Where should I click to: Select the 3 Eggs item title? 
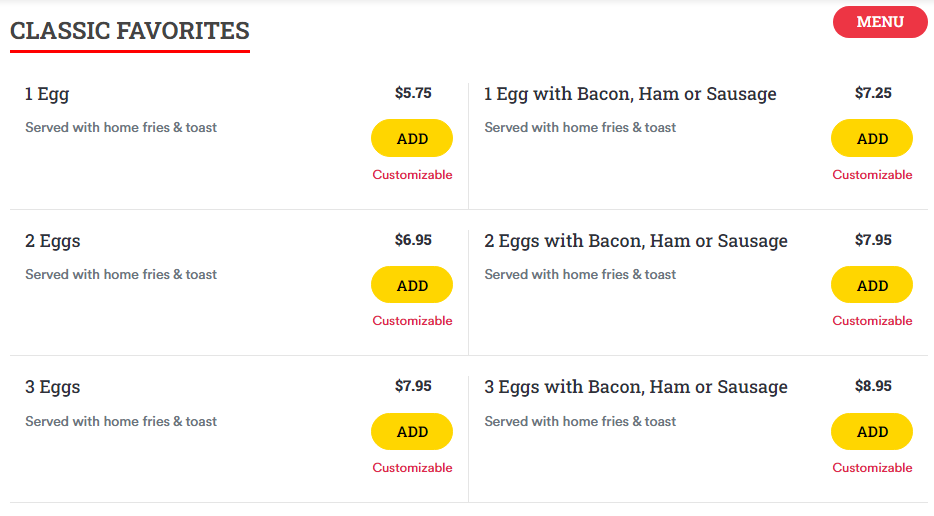53,388
